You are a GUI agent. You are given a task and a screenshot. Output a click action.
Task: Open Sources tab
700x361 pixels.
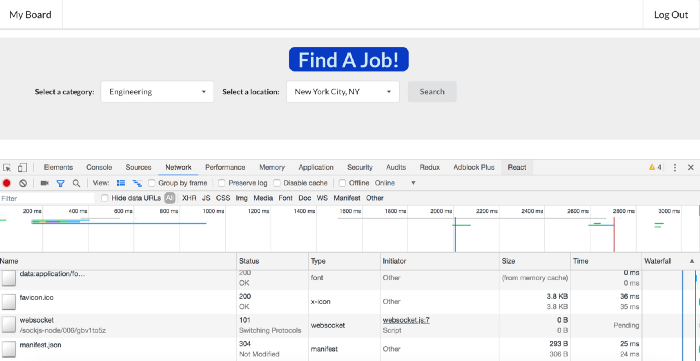[x=138, y=167]
